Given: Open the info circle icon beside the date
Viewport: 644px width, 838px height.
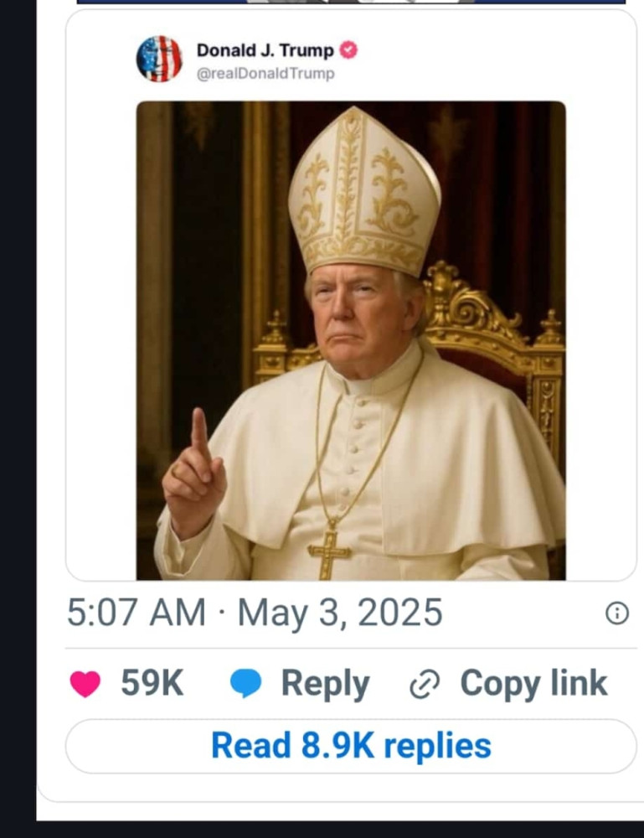Looking at the screenshot, I should tap(616, 613).
